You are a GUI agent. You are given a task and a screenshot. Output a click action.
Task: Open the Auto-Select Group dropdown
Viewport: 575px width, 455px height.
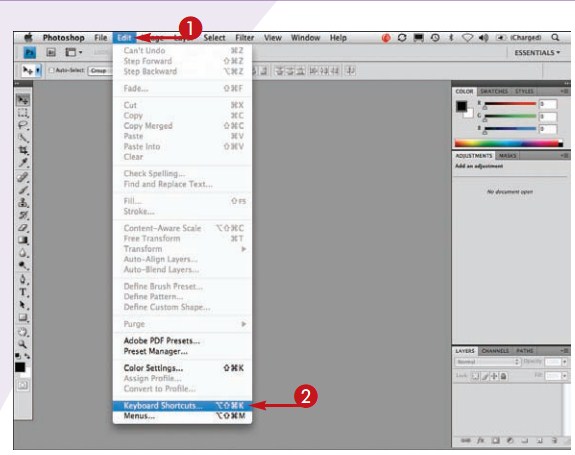[100, 70]
